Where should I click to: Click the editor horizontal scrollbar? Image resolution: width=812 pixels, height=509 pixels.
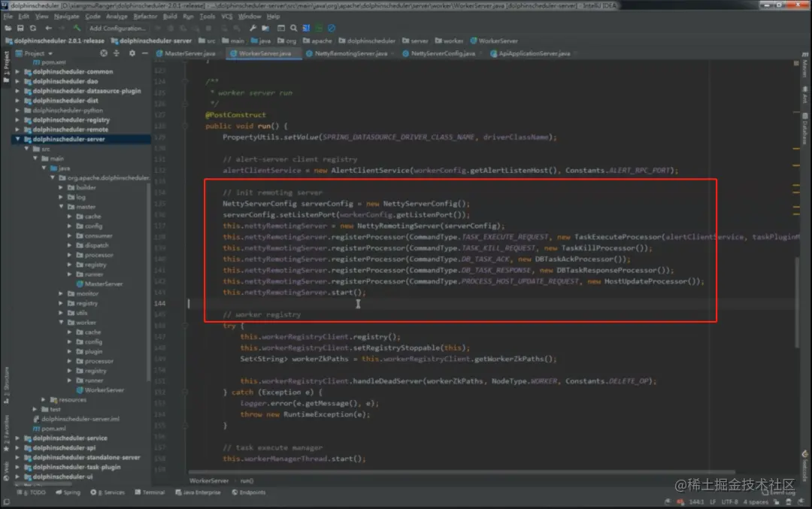(462, 471)
